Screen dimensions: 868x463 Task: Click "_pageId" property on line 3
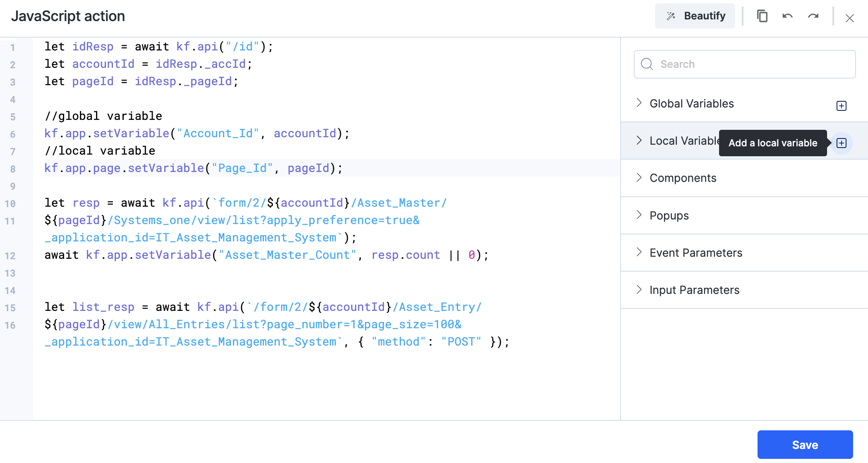208,81
